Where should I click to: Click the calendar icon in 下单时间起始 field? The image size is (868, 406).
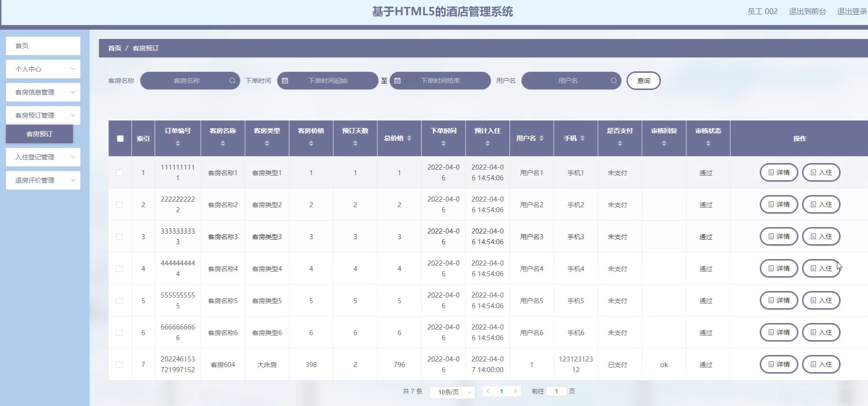point(285,81)
